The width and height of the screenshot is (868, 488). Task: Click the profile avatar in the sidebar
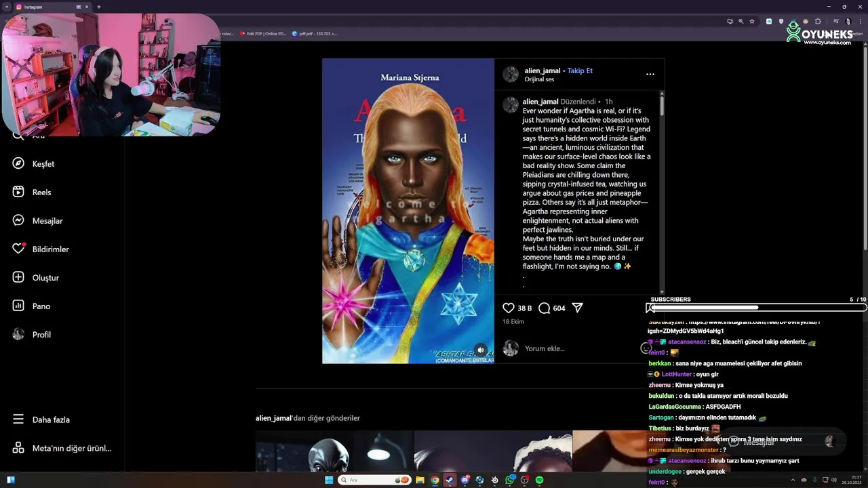tap(18, 334)
